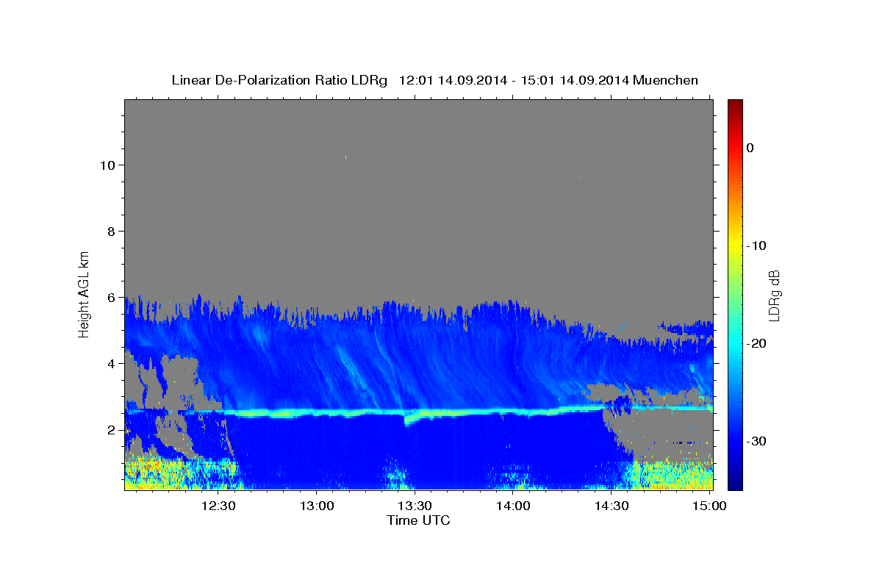This screenshot has height=588, width=882.
Task: Click the 'Time UTC' x-axis label
Action: [418, 520]
